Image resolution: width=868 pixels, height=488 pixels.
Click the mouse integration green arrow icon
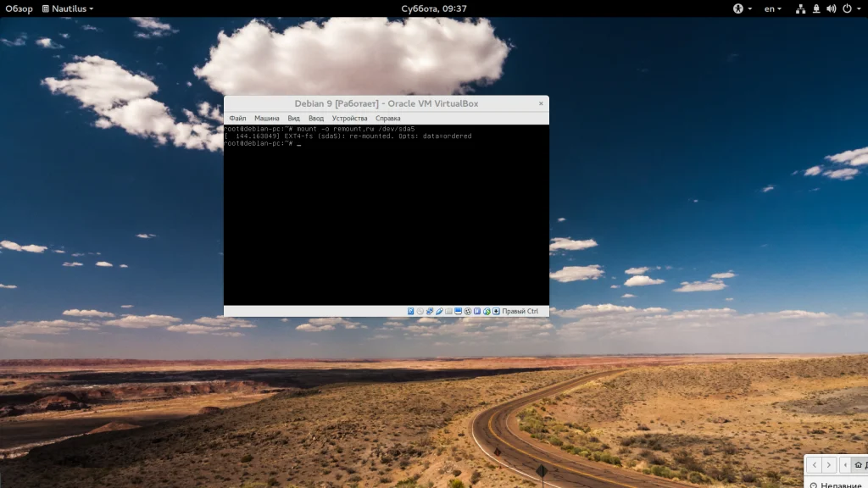pos(487,311)
